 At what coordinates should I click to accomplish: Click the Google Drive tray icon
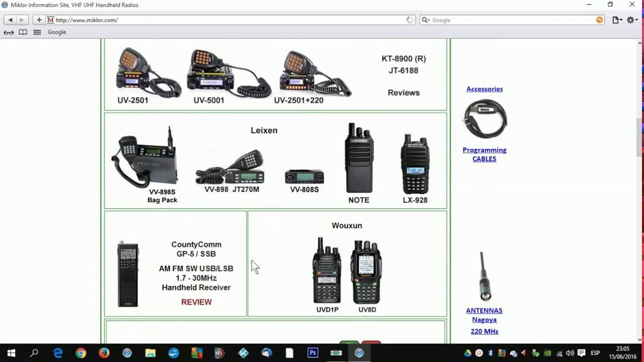(467, 353)
